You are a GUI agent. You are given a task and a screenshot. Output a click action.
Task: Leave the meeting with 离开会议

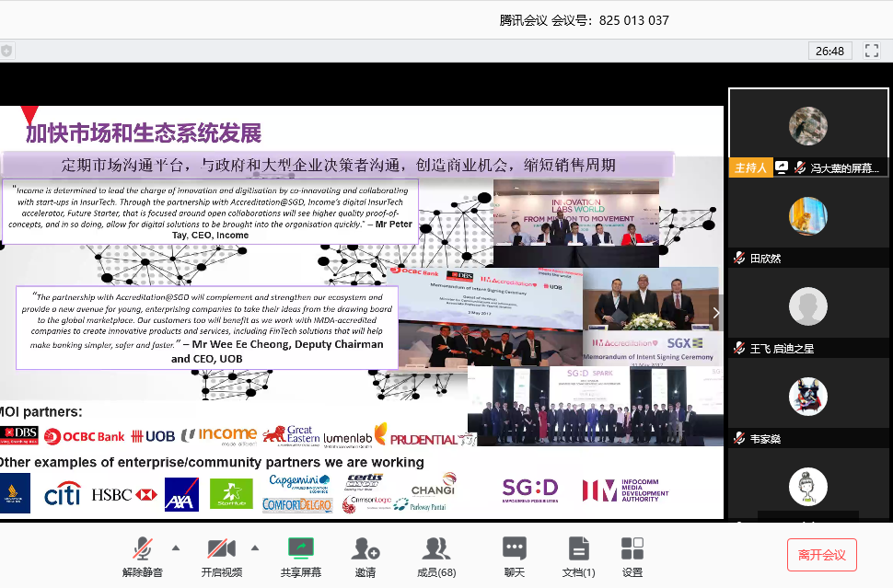821,555
